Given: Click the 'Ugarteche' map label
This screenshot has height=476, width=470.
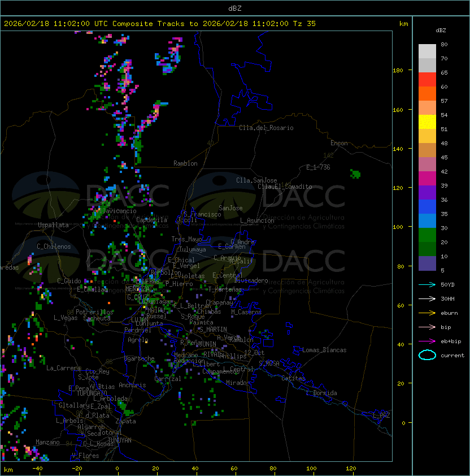Looking at the screenshot, I should (x=140, y=358).
